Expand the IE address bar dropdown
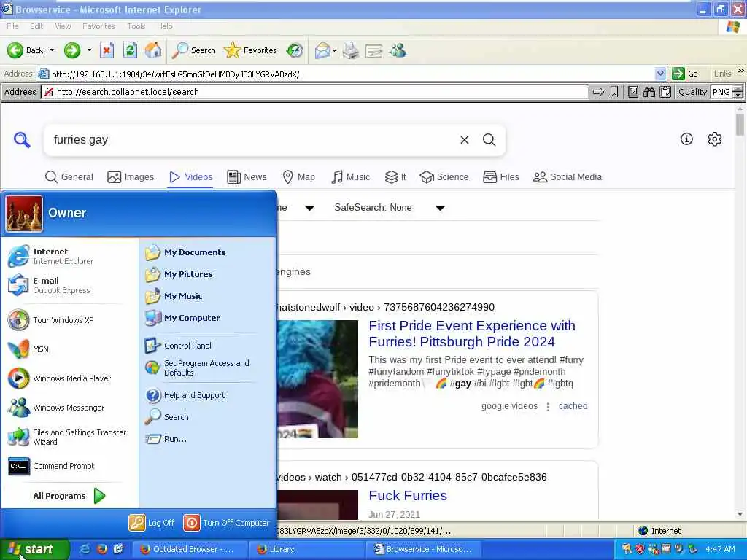This screenshot has height=560, width=747. [x=659, y=74]
